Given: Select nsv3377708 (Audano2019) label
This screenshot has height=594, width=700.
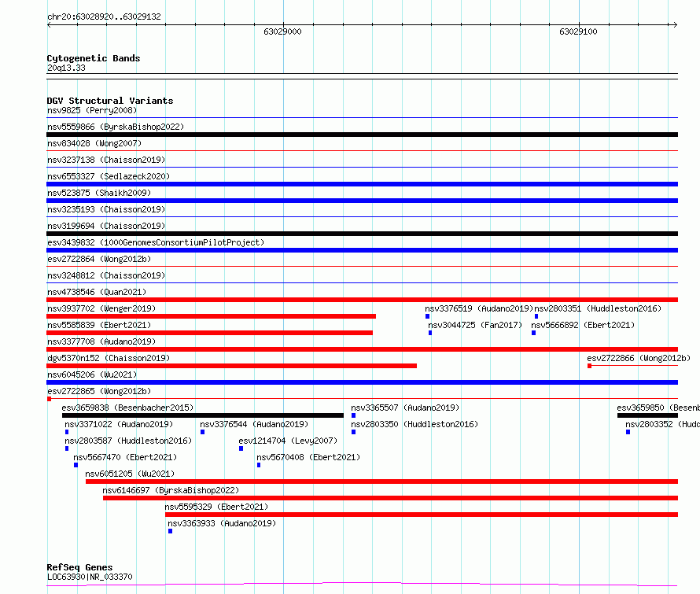Looking at the screenshot, I should click(x=101, y=341).
